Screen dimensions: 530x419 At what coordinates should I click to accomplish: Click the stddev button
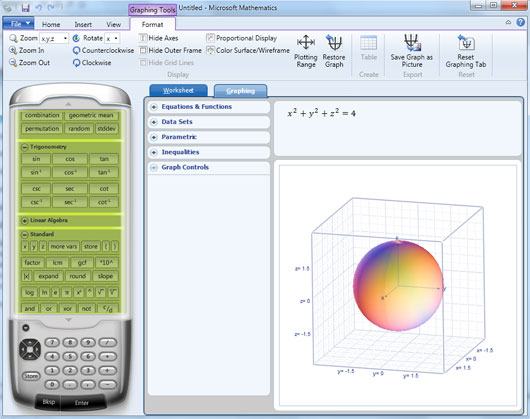[x=106, y=129]
